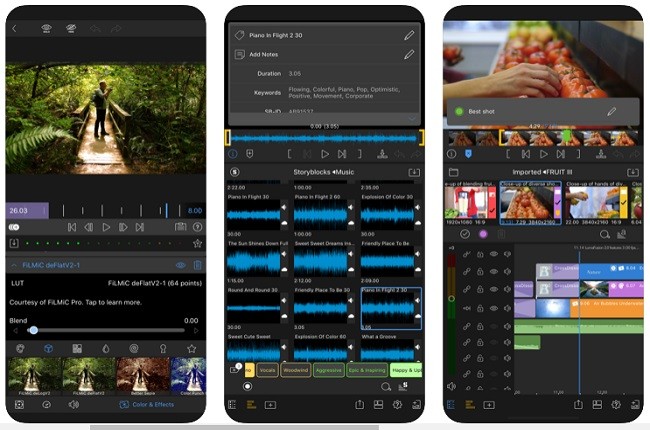The height and width of the screenshot is (430, 650).
Task: Collapse the FiLMiC deFlatV2-1 effect panel
Action: tap(14, 265)
